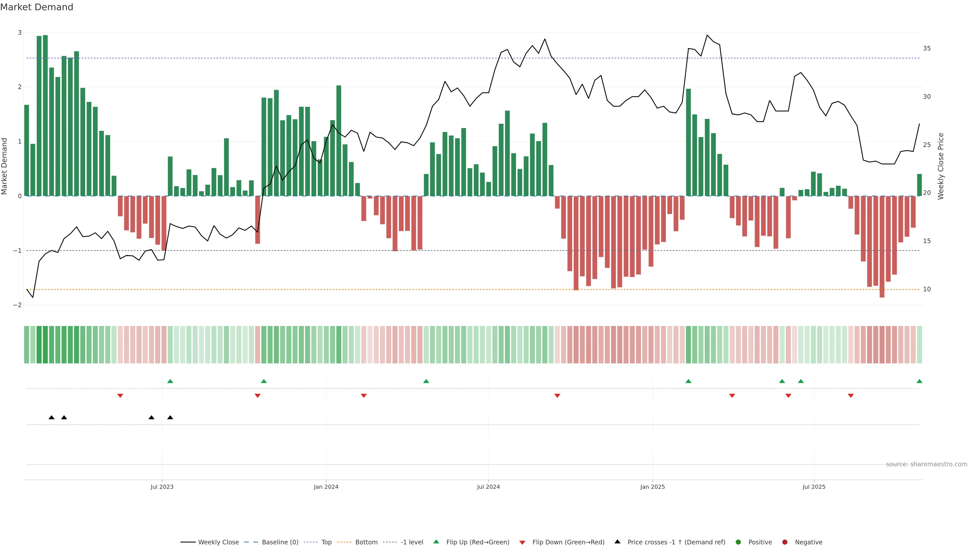Click the Jan 2025 x-axis label

(x=653, y=487)
